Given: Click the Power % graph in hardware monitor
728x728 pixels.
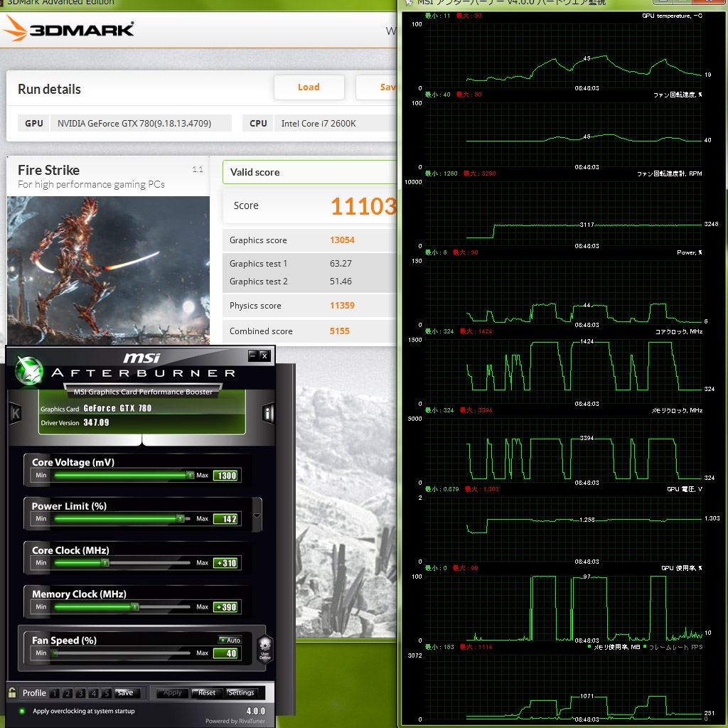Looking at the screenshot, I should pyautogui.click(x=563, y=293).
